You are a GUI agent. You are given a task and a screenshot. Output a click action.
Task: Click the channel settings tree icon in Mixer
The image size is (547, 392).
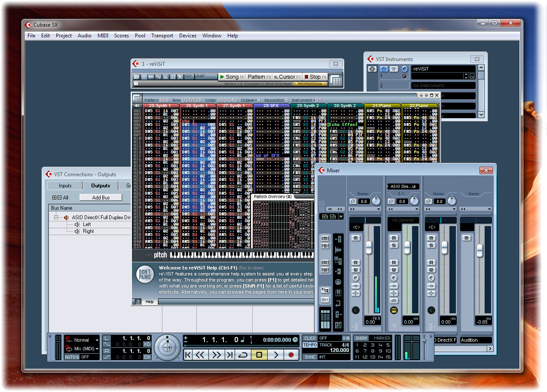pyautogui.click(x=325, y=291)
